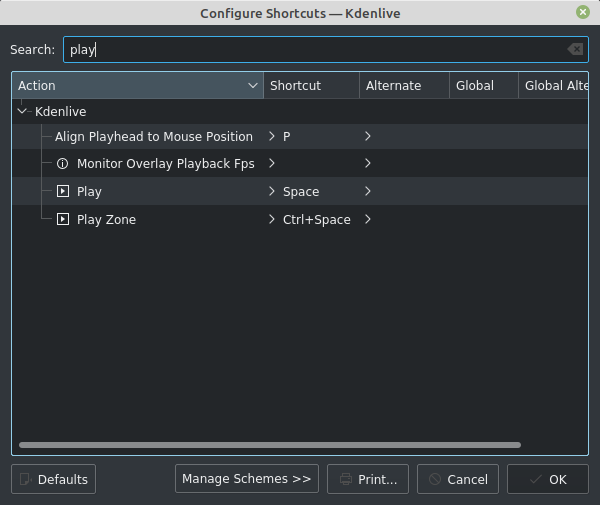The height and width of the screenshot is (505, 600).
Task: Expand alternate shortcut for Play Zone row
Action: (368, 219)
